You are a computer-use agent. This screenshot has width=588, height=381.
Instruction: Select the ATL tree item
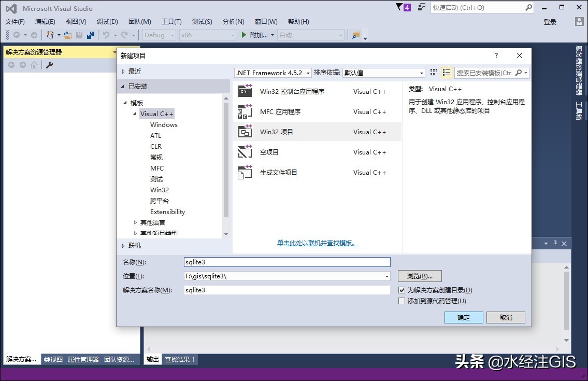click(155, 135)
